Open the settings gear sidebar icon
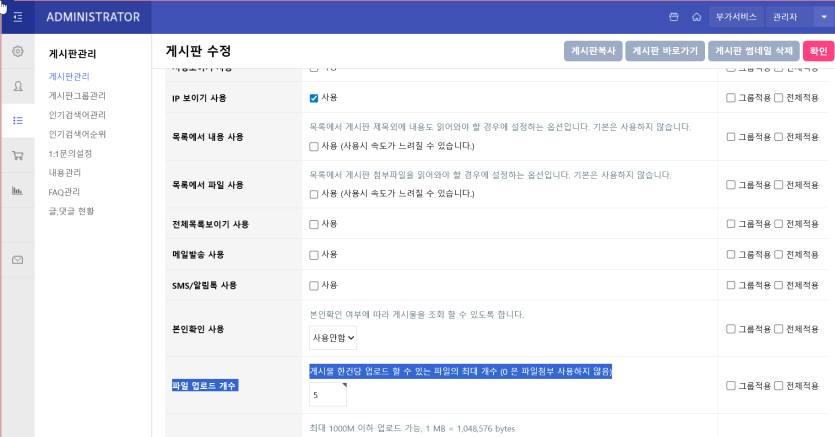 (x=18, y=51)
